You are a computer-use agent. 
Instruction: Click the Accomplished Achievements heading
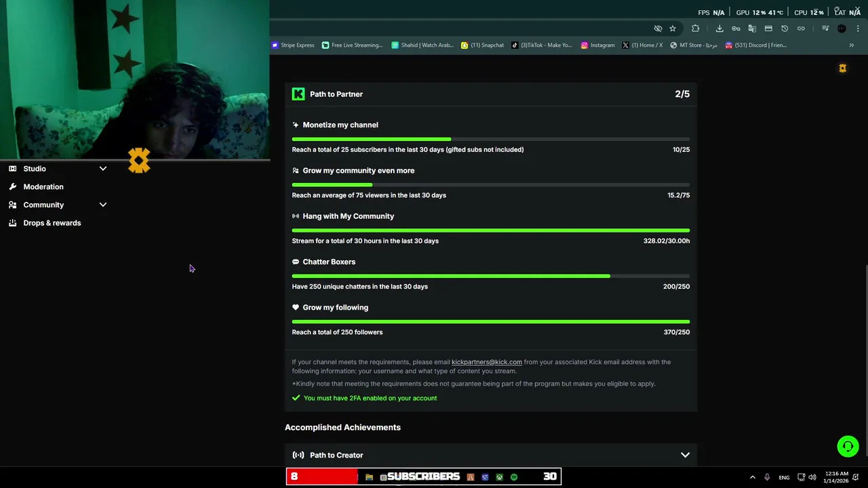click(342, 428)
